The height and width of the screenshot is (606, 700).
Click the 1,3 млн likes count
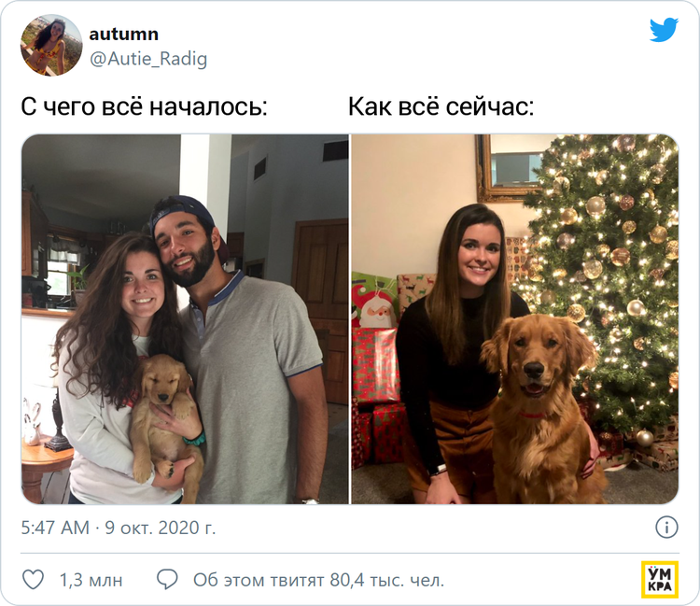point(91,580)
